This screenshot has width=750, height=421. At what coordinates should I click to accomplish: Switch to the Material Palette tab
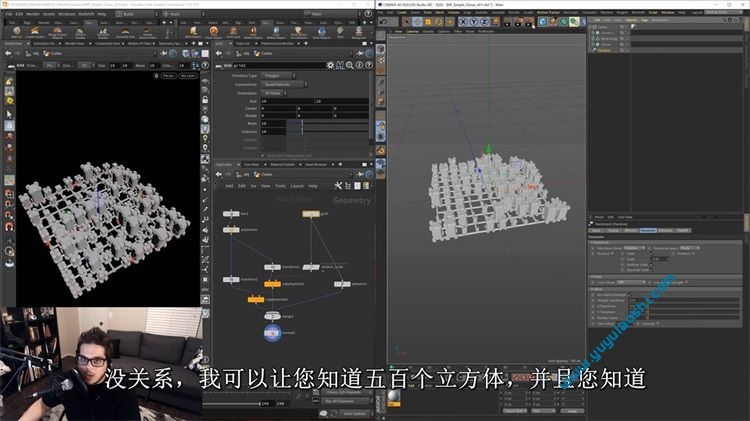[x=283, y=165]
